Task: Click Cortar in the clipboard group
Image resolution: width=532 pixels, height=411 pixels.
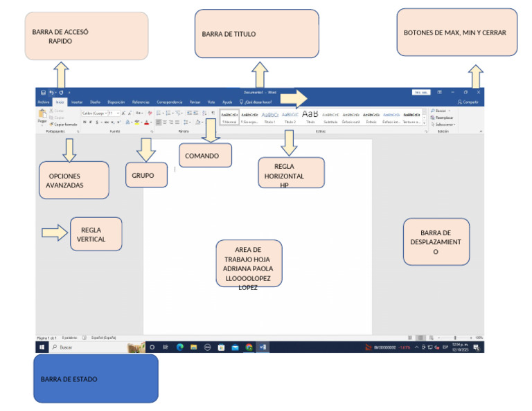Action: 57,111
